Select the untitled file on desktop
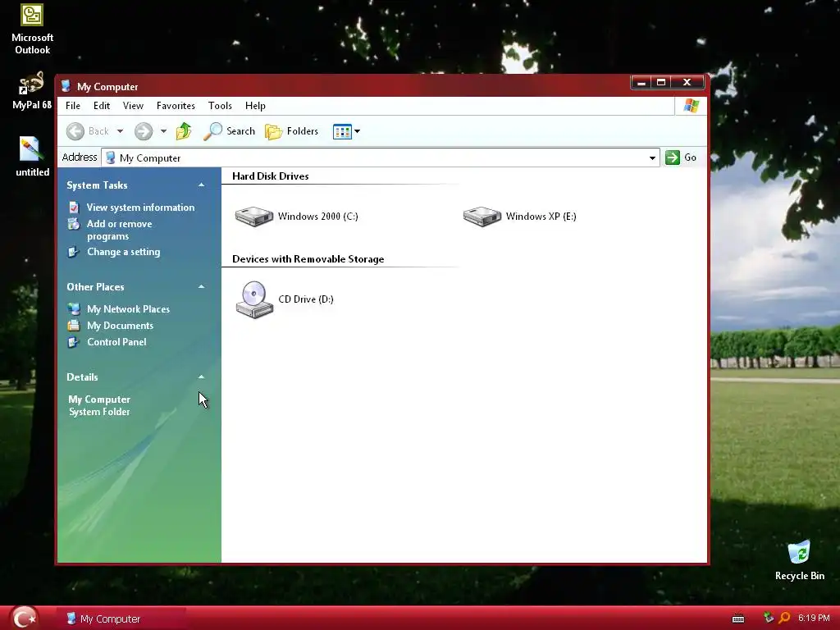 coord(32,157)
